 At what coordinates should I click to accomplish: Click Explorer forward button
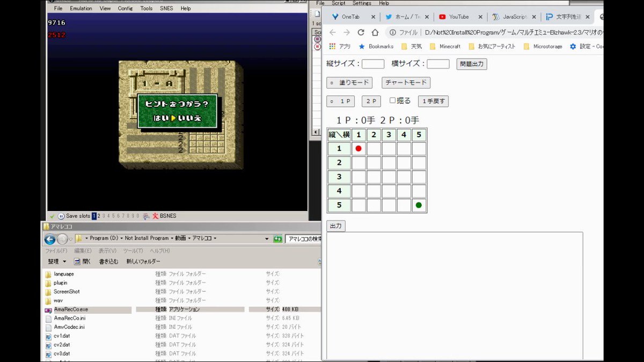[x=62, y=239]
